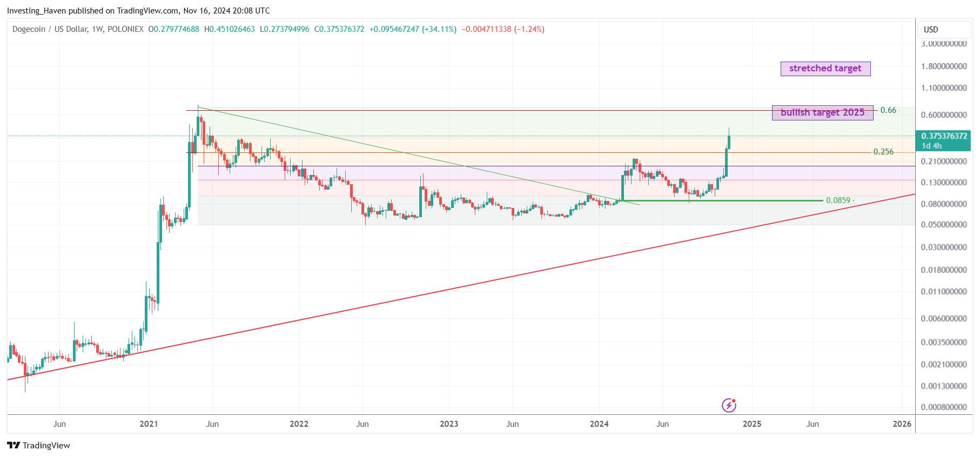Click the 2021 label on time axis

149,424
